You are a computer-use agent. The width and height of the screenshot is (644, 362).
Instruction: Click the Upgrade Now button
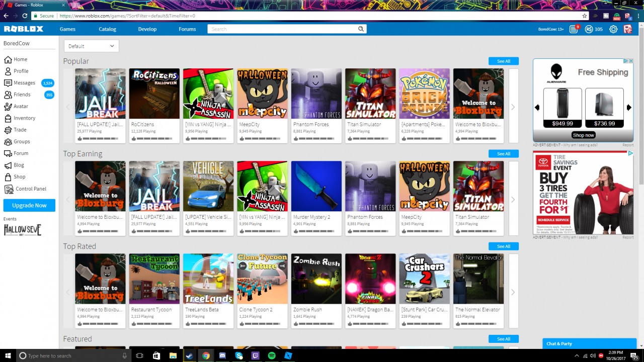[x=29, y=205]
